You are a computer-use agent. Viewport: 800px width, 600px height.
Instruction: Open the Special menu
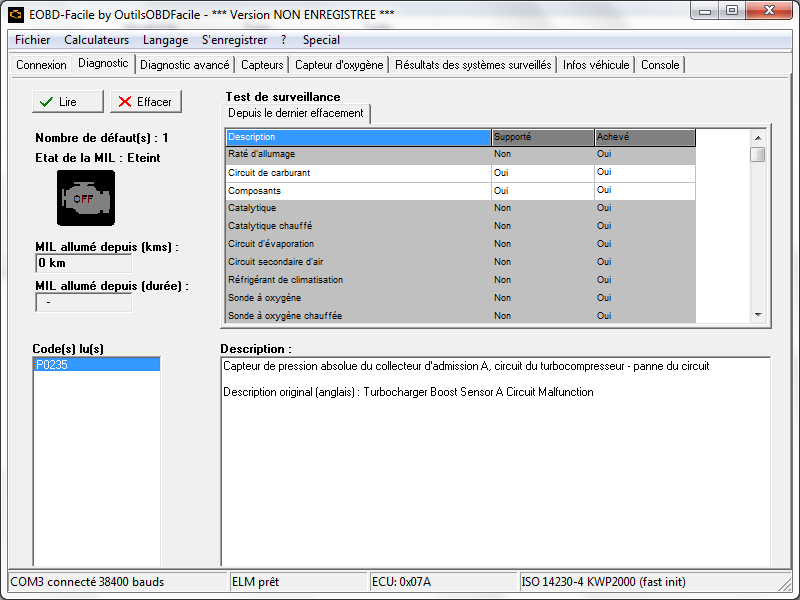(x=321, y=40)
